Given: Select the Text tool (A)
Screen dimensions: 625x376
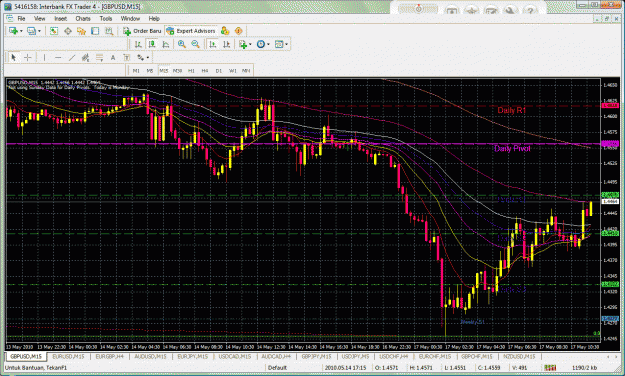Looking at the screenshot, I should coord(113,57).
